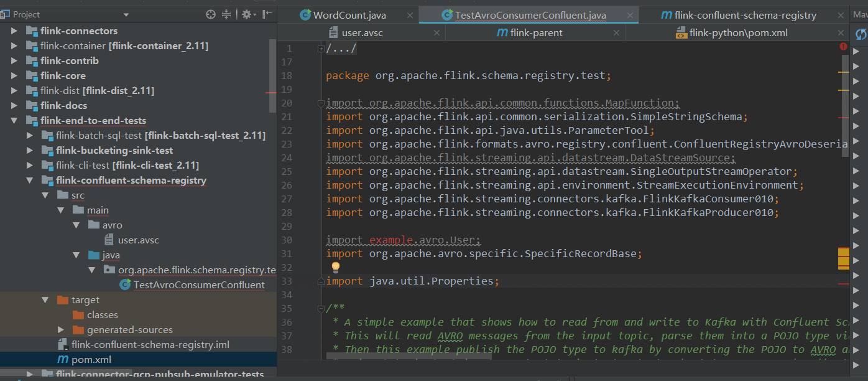Switch to the flink-python\pom.xml tab
Viewport: 868px width, 381px height.
(738, 32)
